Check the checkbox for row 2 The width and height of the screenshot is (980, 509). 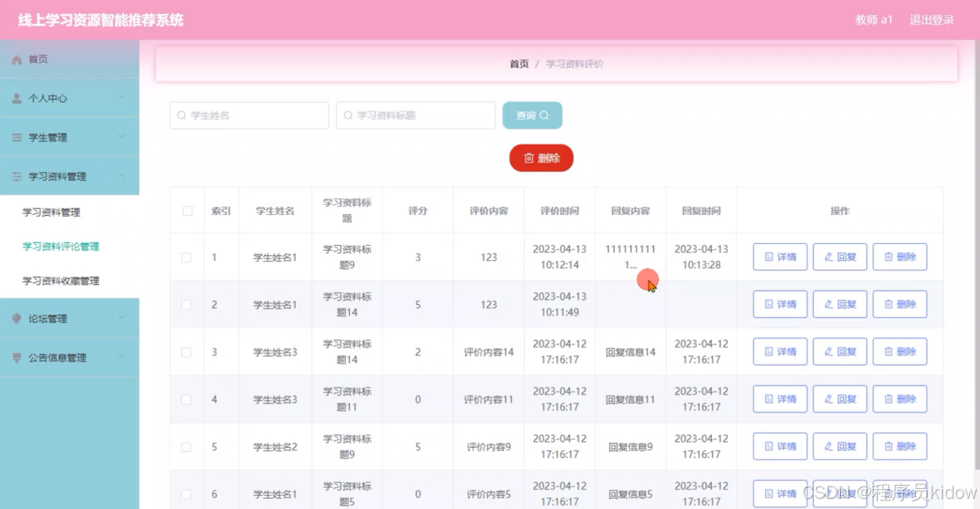coord(186,305)
